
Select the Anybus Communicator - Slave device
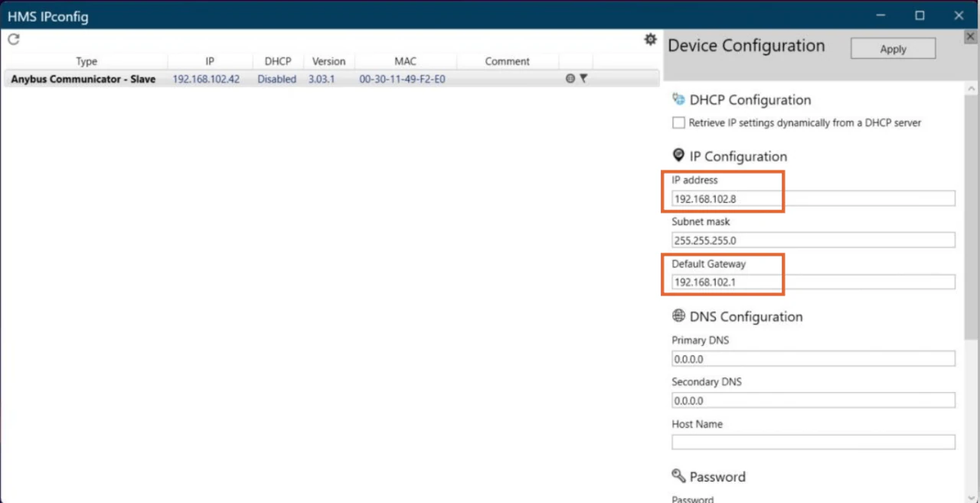point(332,79)
